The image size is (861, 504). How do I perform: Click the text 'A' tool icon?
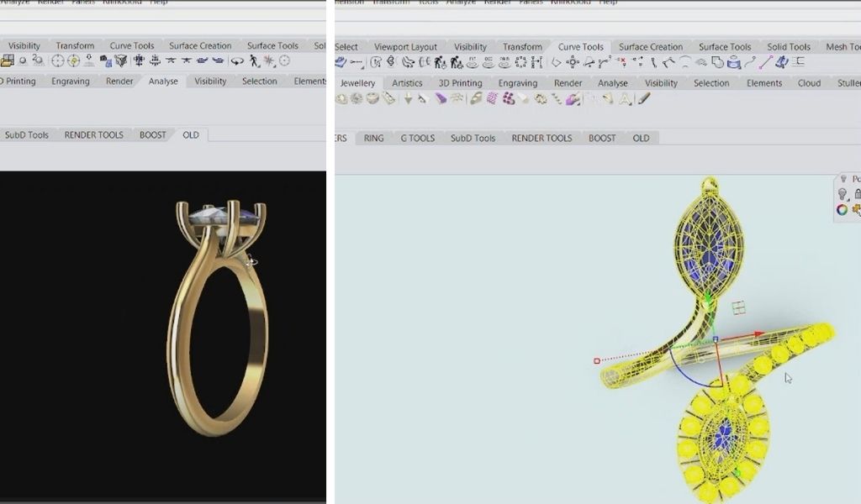click(x=626, y=99)
